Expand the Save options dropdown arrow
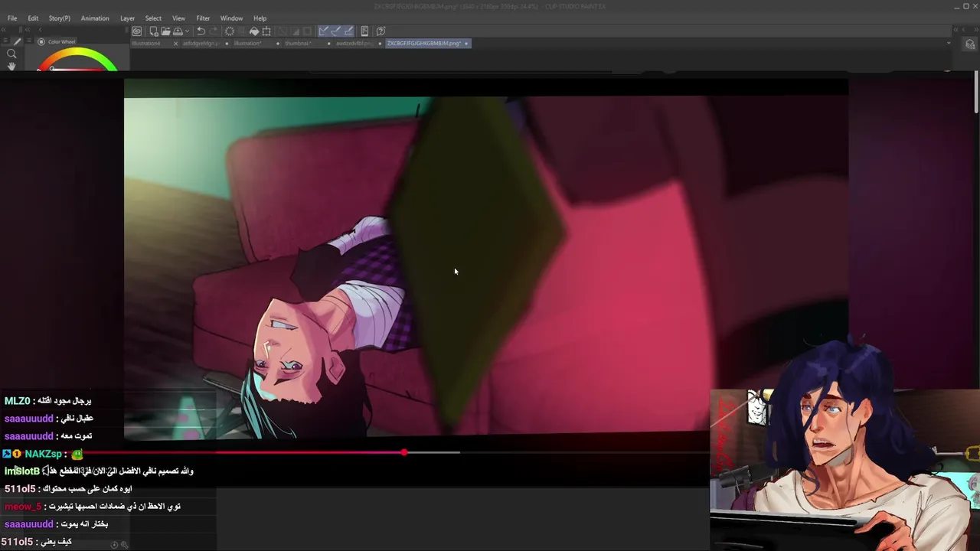980x551 pixels. [186, 31]
